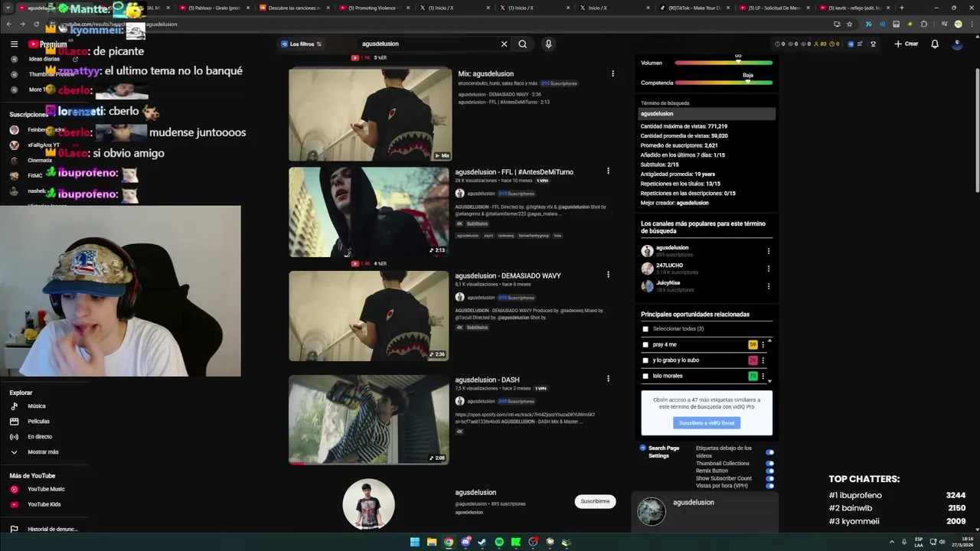This screenshot has height=551, width=980.
Task: Open agusdelusion - DASH video title
Action: click(x=487, y=380)
